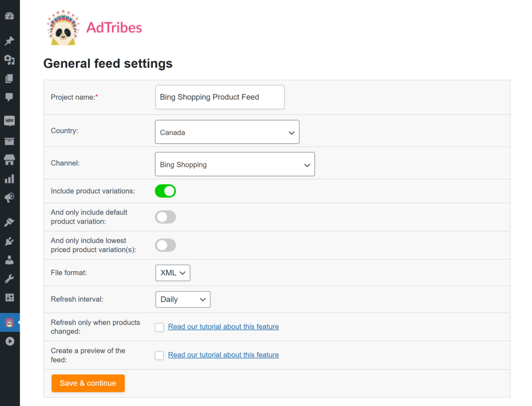Enable only include default product variation switch
Viewport: 532px width, 406px height.
(x=165, y=217)
